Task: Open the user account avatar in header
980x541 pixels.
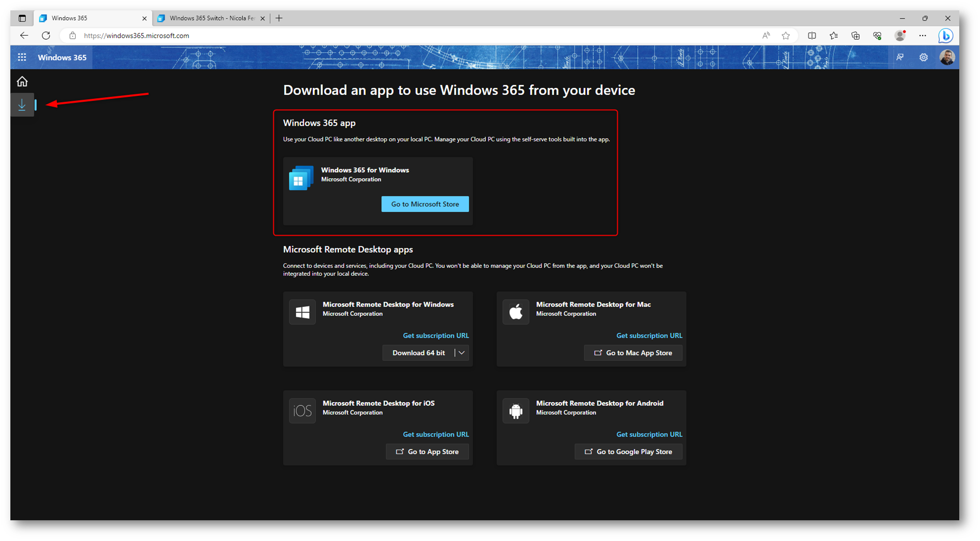Action: [x=946, y=57]
